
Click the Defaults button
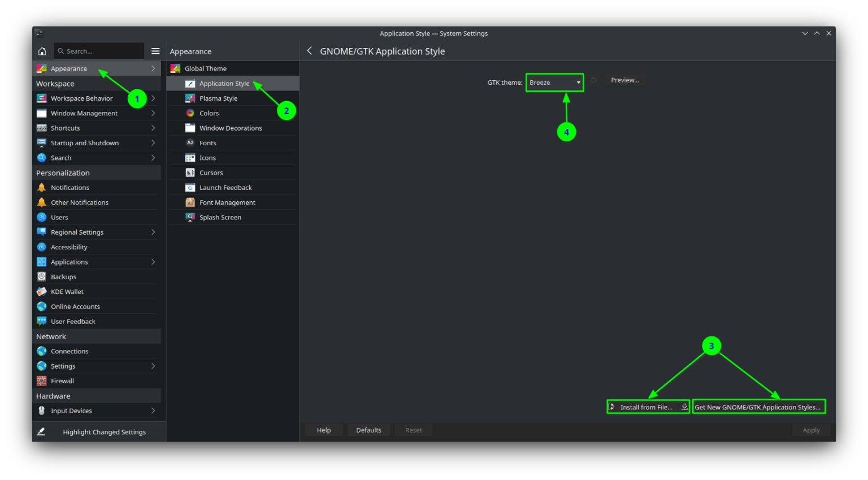tap(368, 430)
